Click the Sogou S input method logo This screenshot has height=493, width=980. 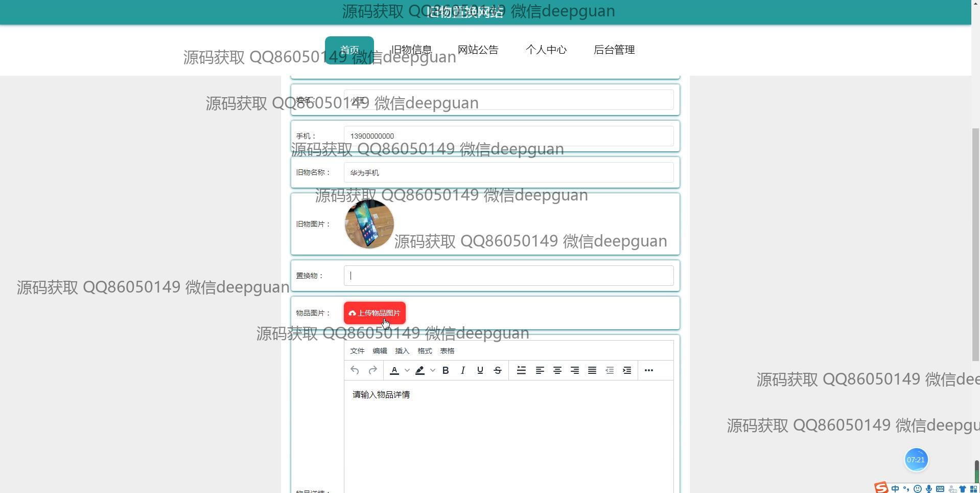tap(881, 487)
